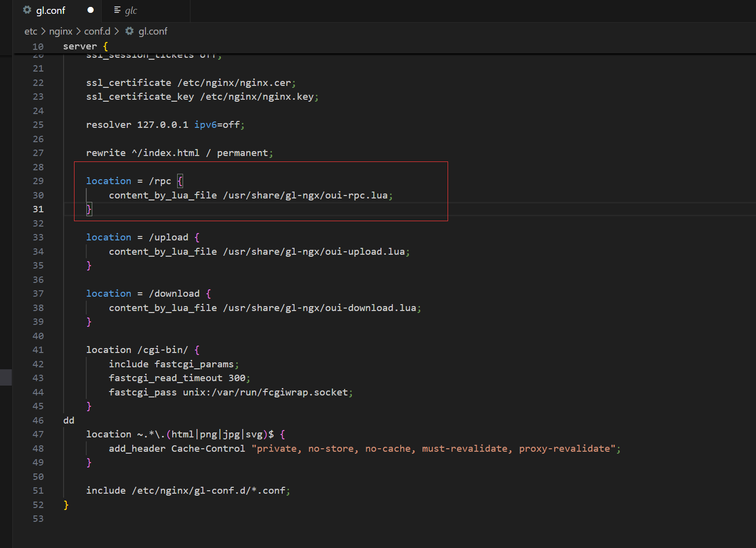
Task: Select the nginx breadcrumb segment
Action: (61, 31)
